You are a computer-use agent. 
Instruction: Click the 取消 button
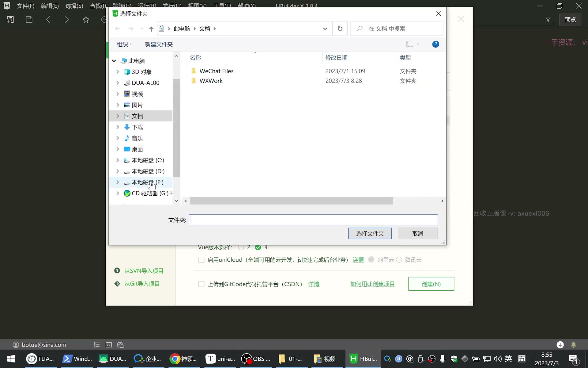click(x=418, y=233)
